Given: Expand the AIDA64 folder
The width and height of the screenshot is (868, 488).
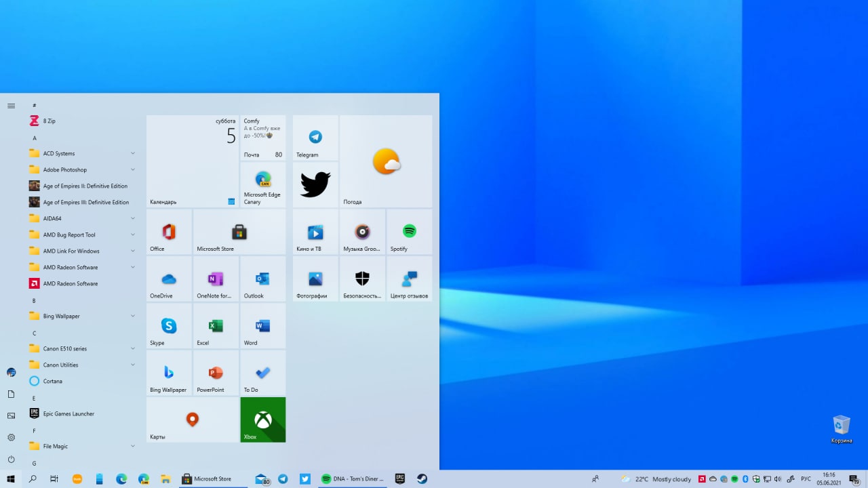Looking at the screenshot, I should (x=82, y=218).
